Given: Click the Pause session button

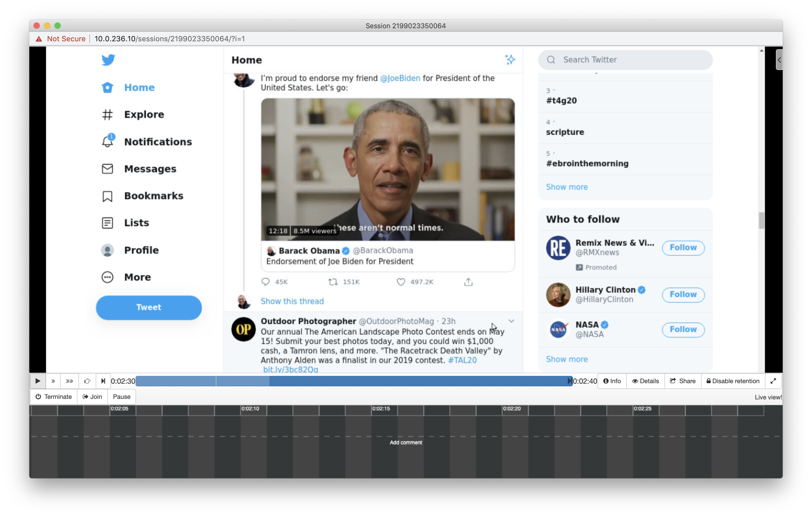Looking at the screenshot, I should [121, 397].
